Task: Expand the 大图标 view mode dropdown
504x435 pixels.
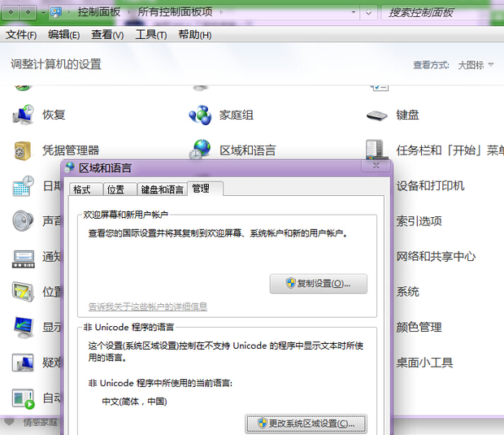Action: click(476, 65)
